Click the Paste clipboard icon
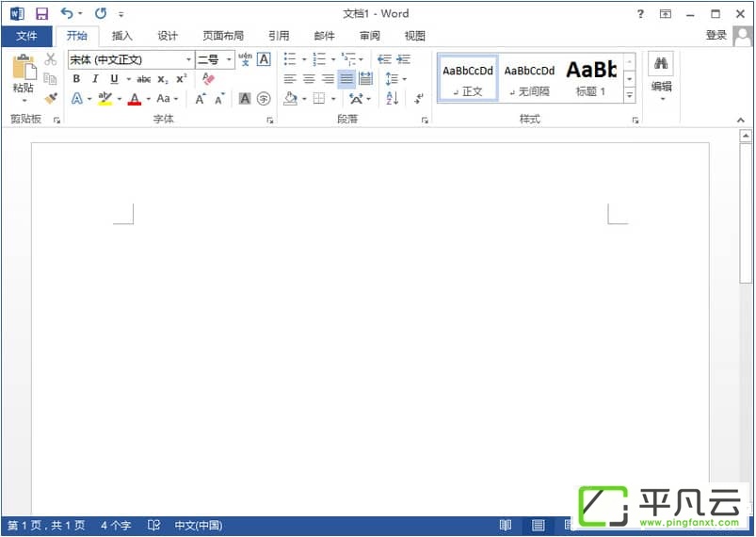 (x=24, y=67)
